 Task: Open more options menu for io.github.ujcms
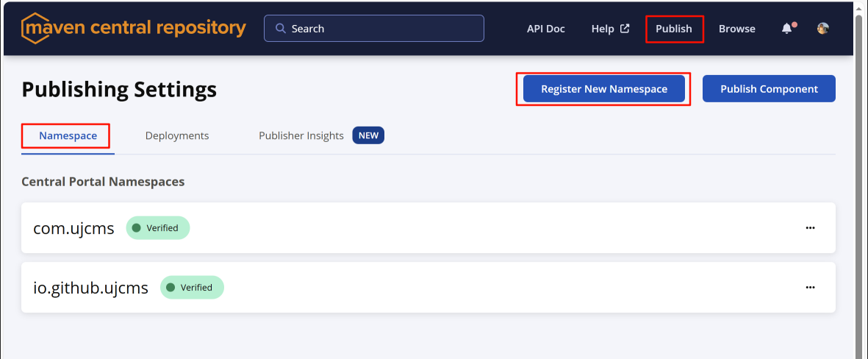click(810, 288)
